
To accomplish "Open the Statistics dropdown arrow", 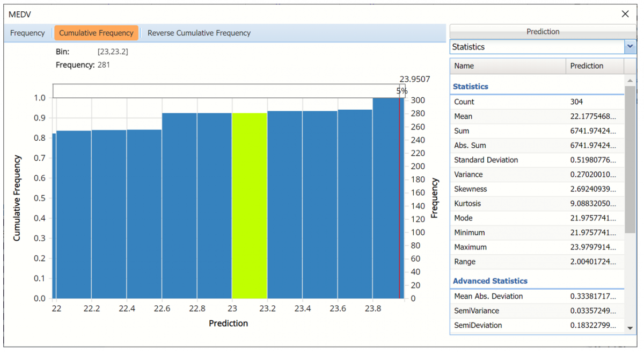I will (630, 47).
